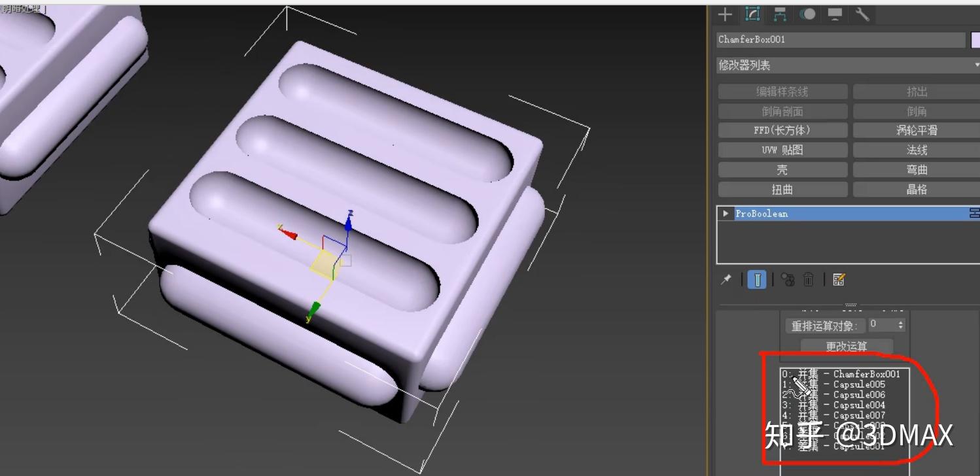This screenshot has height=476, width=980.
Task: Select Capsule005 in the operand list
Action: click(x=858, y=384)
